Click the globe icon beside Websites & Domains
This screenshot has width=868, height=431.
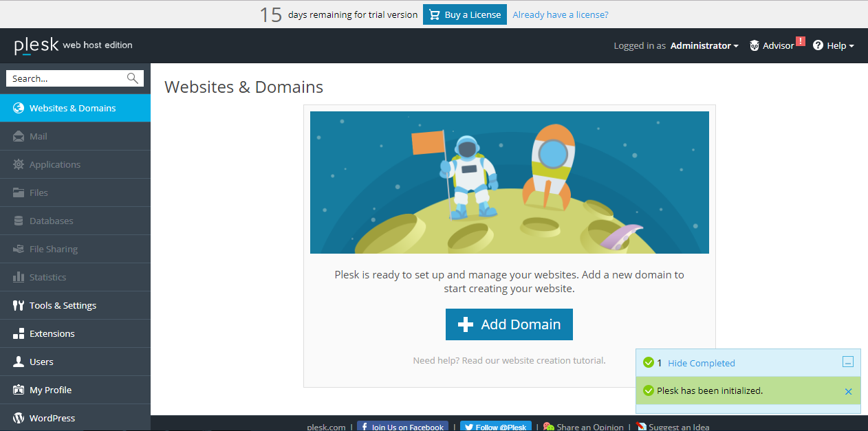pyautogui.click(x=19, y=108)
